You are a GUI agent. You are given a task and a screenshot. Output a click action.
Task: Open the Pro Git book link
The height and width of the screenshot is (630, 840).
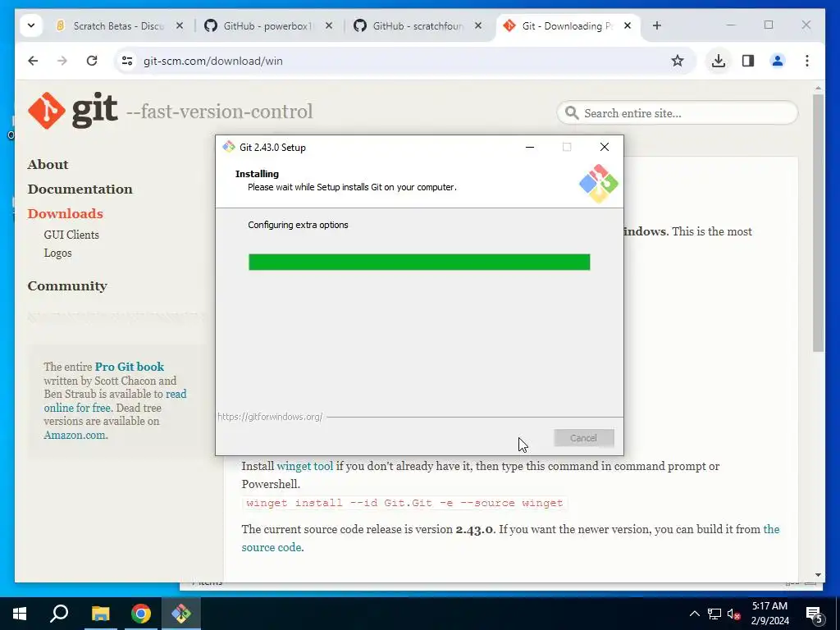click(130, 367)
